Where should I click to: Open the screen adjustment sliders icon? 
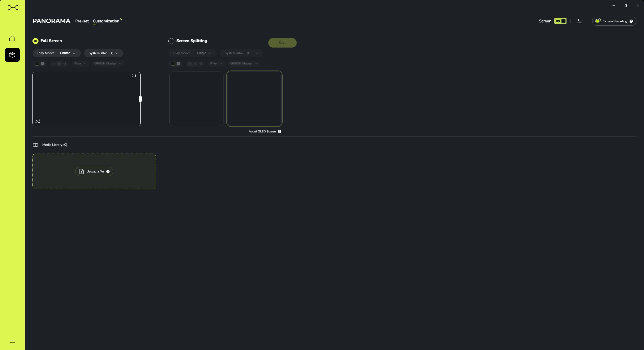click(579, 21)
